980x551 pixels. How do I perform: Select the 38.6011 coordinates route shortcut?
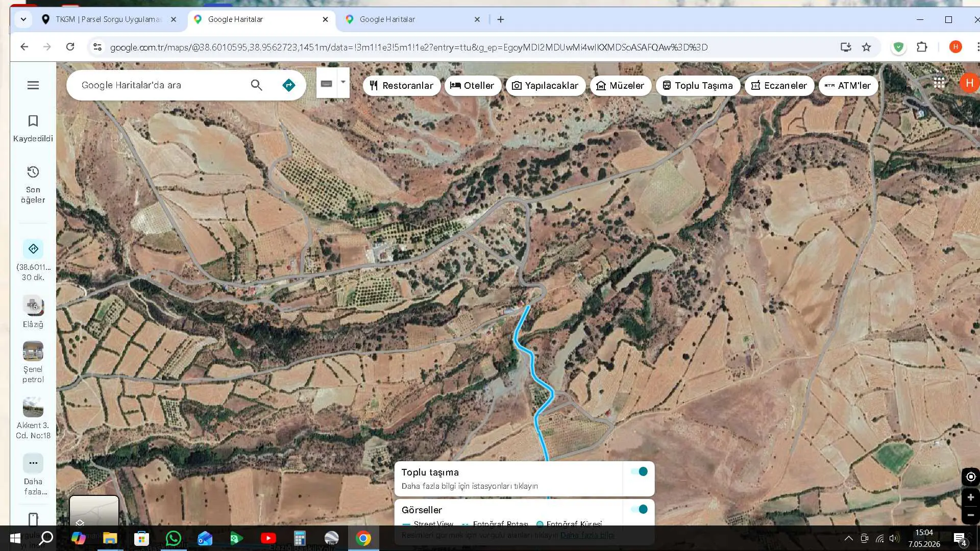pyautogui.click(x=33, y=260)
